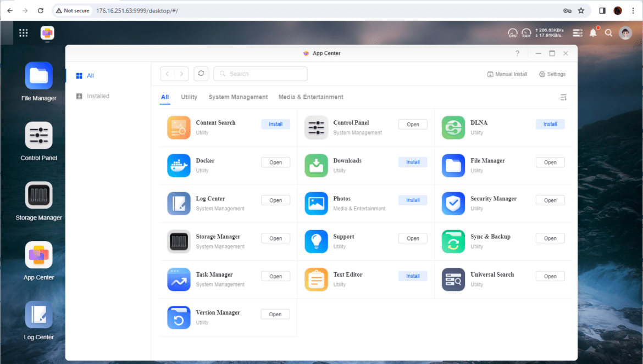This screenshot has width=643, height=364.
Task: Click the Sync & Backup app icon
Action: (x=453, y=242)
